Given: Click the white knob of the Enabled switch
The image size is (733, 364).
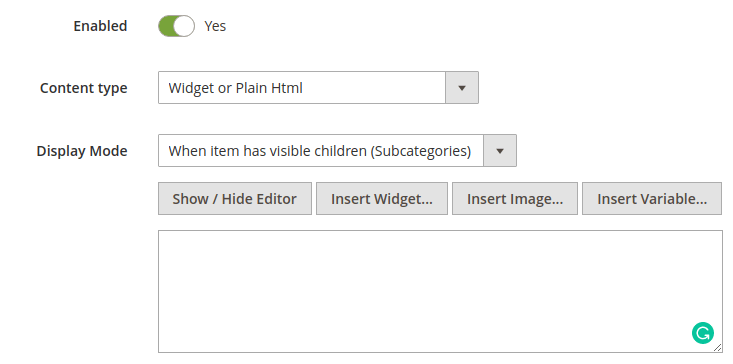Looking at the screenshot, I should 185,26.
